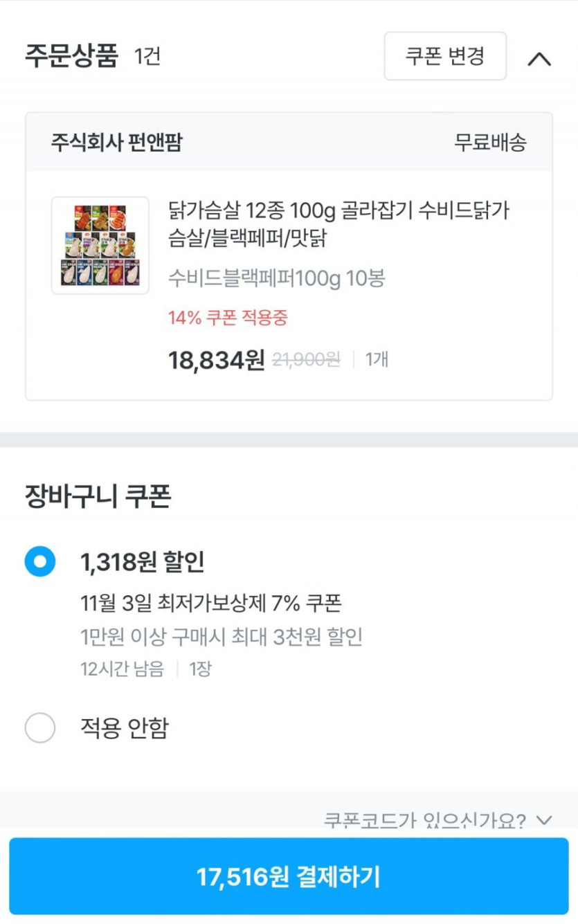Select the 1,318원 할인 coupon radio button
This screenshot has width=578, height=924.
tap(39, 561)
